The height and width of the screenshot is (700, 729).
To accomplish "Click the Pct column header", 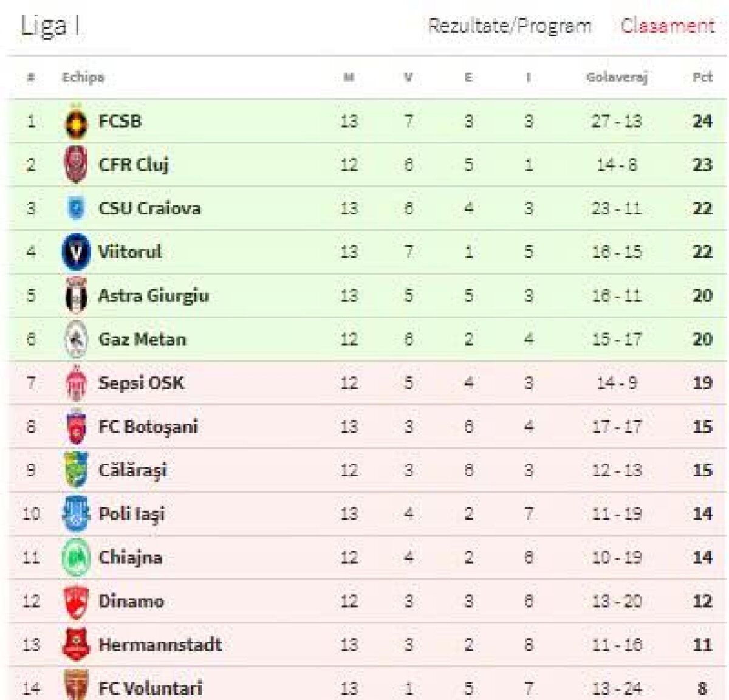I will pyautogui.click(x=702, y=78).
